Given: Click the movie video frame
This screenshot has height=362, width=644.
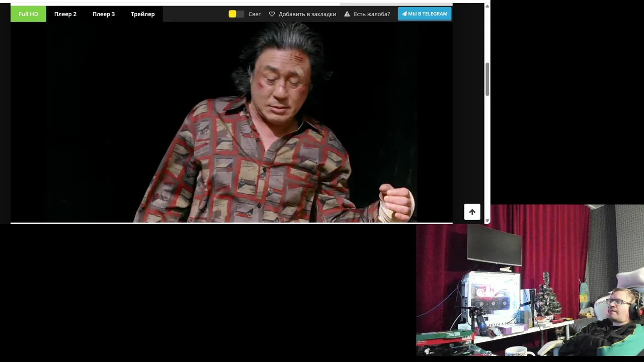Looking at the screenshot, I should (231, 122).
